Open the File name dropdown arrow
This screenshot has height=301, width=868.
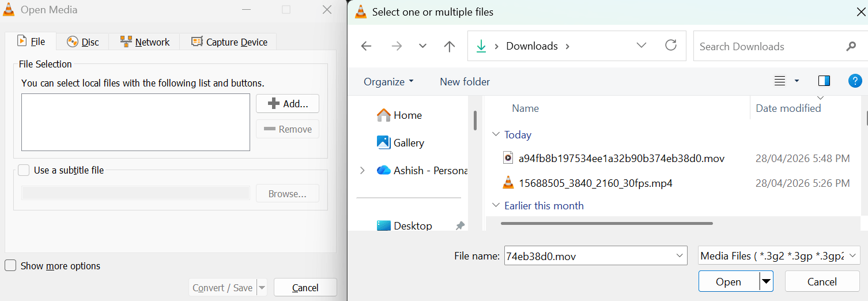point(679,255)
